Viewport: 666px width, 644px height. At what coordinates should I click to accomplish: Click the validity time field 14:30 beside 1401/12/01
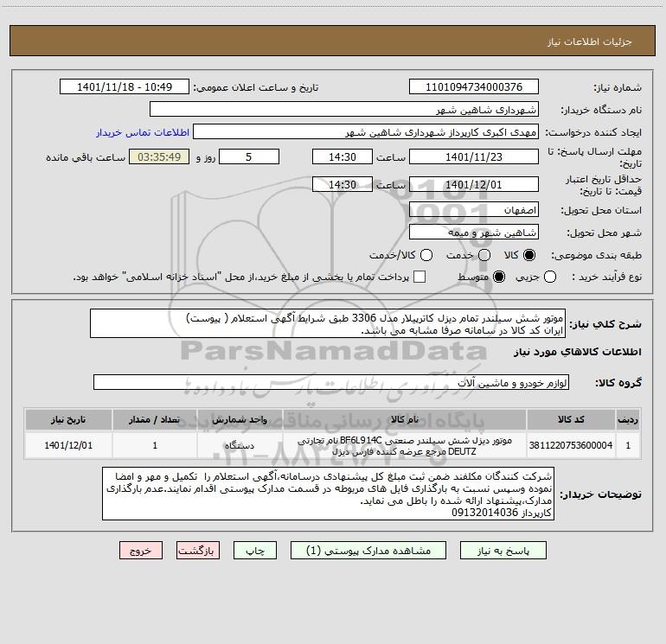point(343,184)
